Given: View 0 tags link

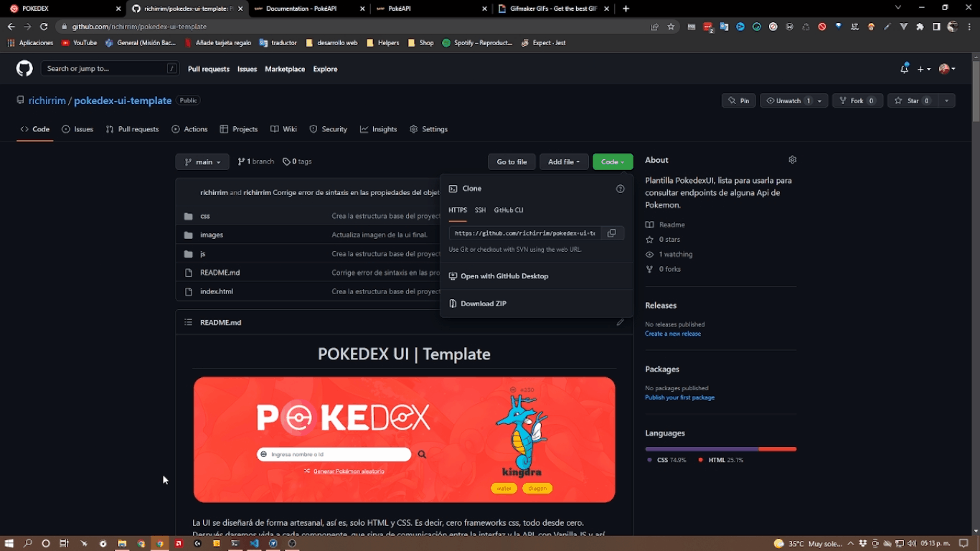Looking at the screenshot, I should 297,161.
